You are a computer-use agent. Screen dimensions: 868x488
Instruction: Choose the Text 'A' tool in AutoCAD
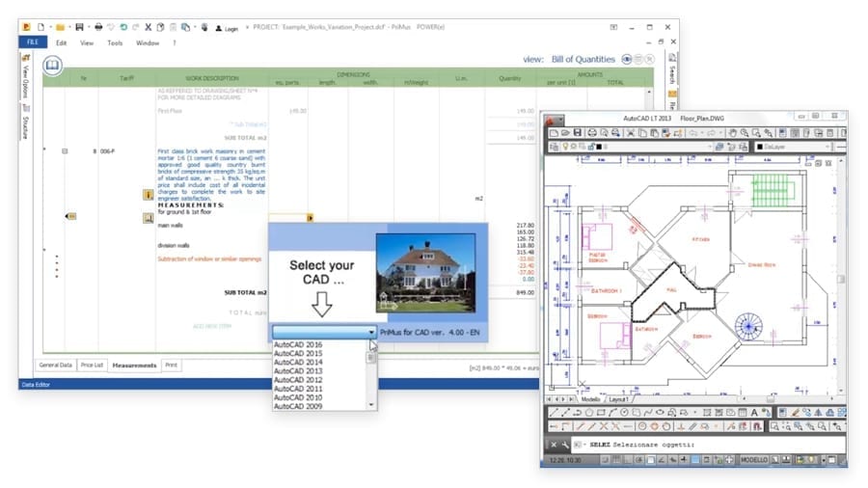754,413
